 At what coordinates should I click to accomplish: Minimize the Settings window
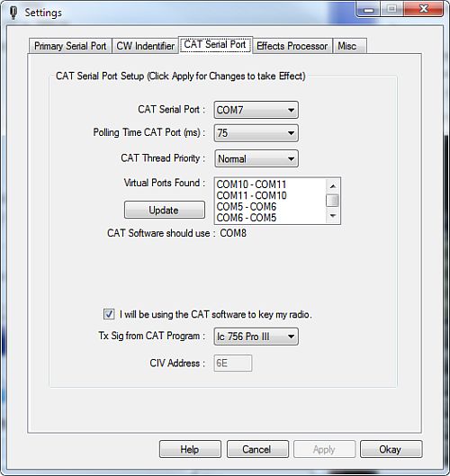[x=369, y=10]
